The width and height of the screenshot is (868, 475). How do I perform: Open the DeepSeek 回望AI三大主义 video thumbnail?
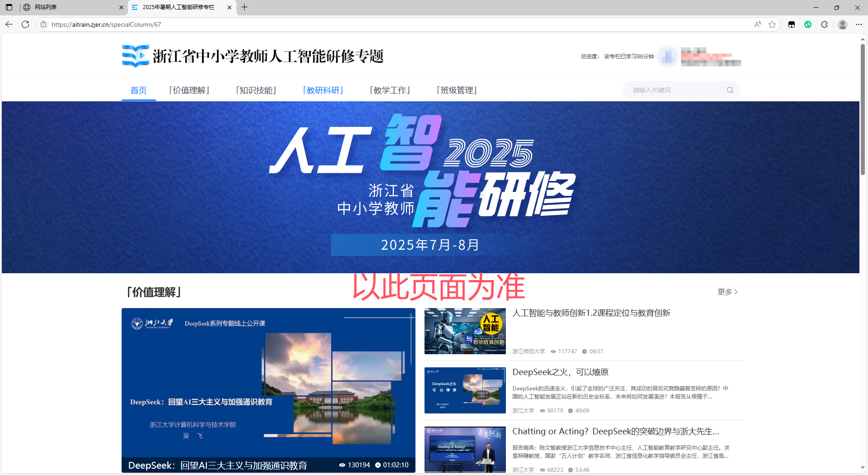[269, 390]
